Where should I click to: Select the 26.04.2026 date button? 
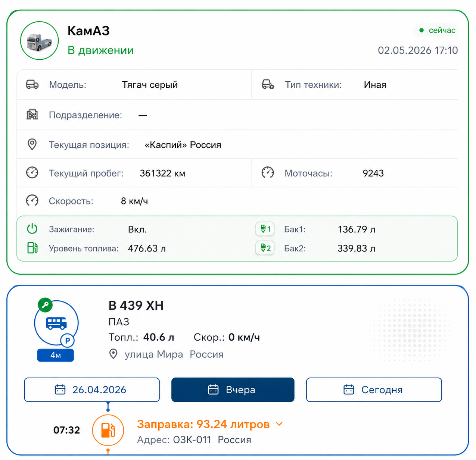pos(92,390)
